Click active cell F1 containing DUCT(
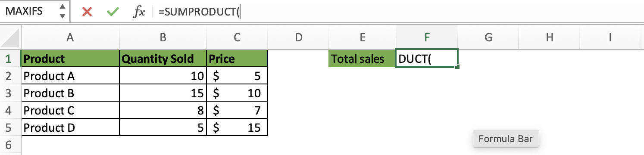This screenshot has height=155, width=644. 426,59
